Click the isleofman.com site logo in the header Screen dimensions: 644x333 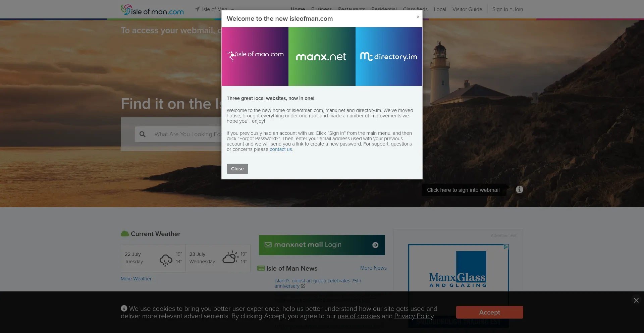coord(152,10)
